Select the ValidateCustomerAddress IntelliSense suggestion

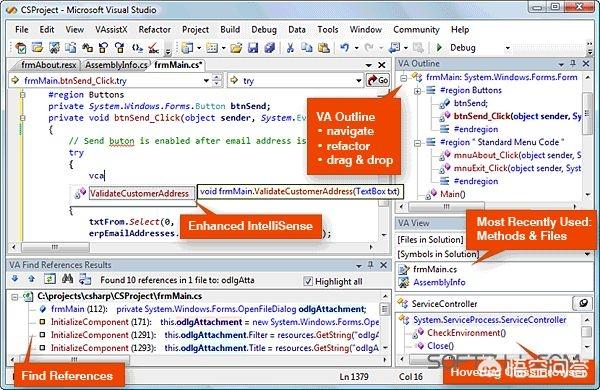pos(139,193)
